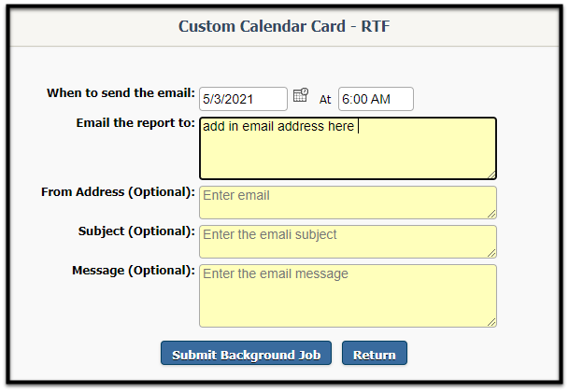Click the 'At' text before time field
Viewport: 569px width, 392px height.
325,99
